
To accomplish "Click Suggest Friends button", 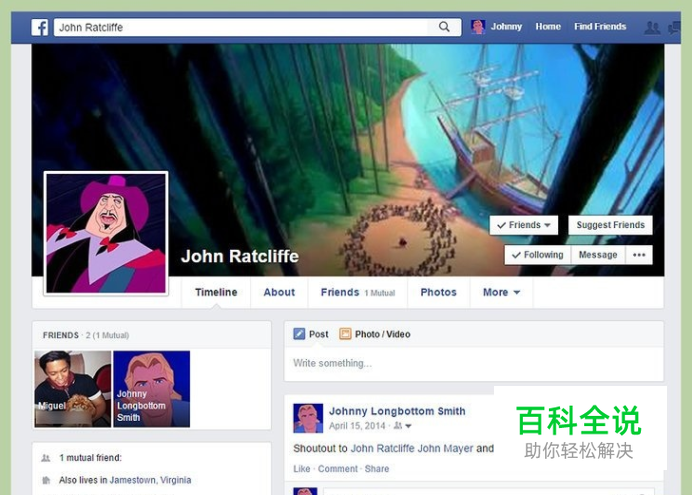I will [x=610, y=225].
